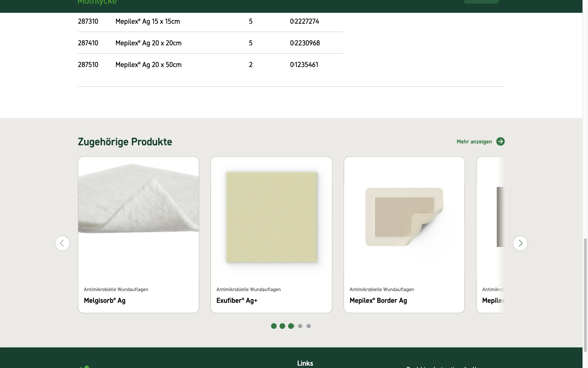Select the first carousel pagination dot
Screen dimensions: 588x368
[274, 326]
